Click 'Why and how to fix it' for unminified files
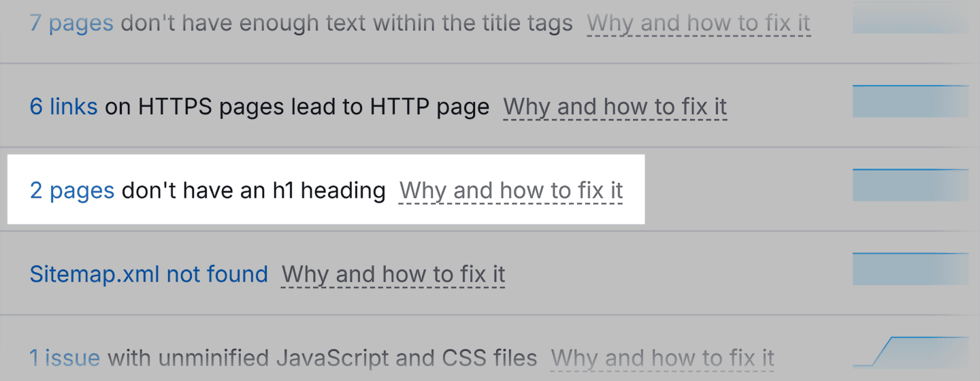 pos(662,358)
